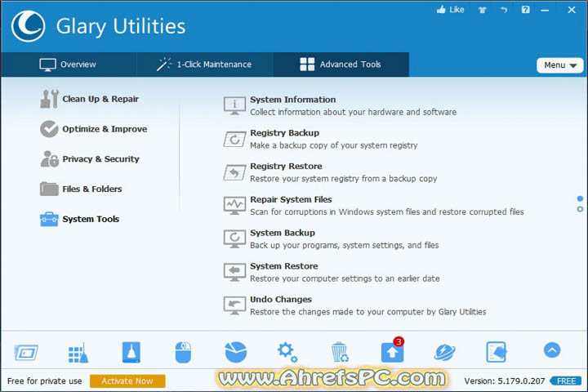Open the Uninstall Manager trash bin icon
This screenshot has height=392, width=588.
coord(340,352)
